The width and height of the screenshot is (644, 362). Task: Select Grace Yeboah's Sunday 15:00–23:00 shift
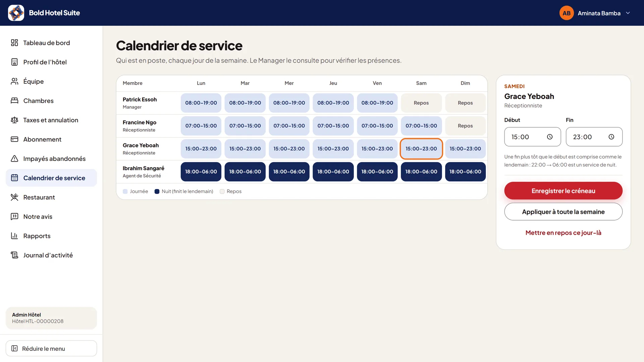(465, 148)
